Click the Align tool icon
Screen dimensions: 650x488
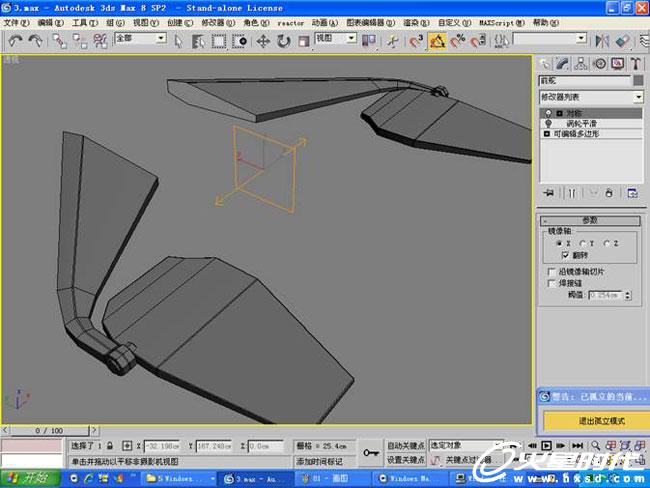[623, 41]
